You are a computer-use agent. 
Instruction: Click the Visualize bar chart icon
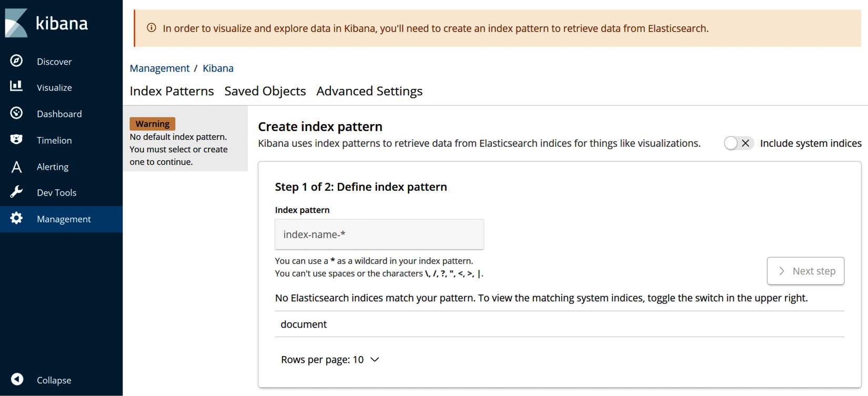coord(16,86)
